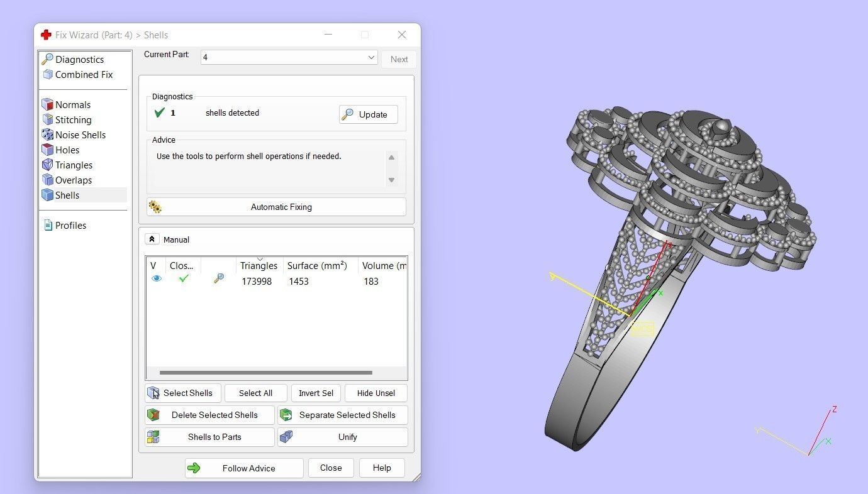The width and height of the screenshot is (868, 494).
Task: Open the Current Part dropdown
Action: (289, 57)
